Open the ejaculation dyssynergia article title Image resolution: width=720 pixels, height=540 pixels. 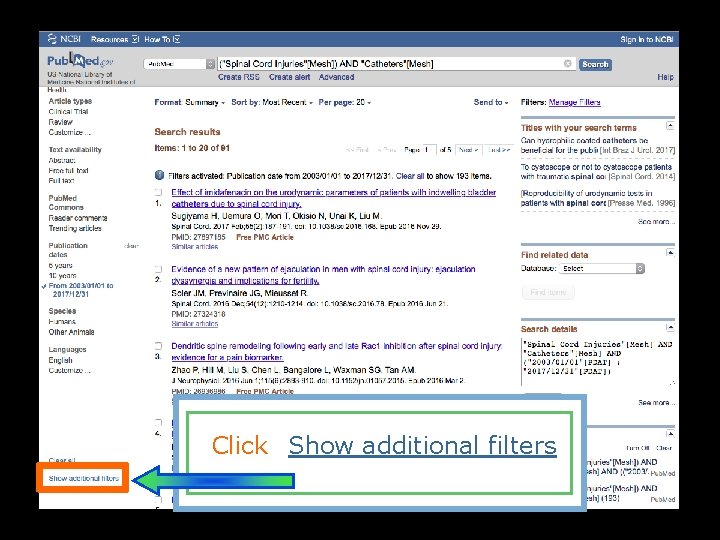point(323,275)
